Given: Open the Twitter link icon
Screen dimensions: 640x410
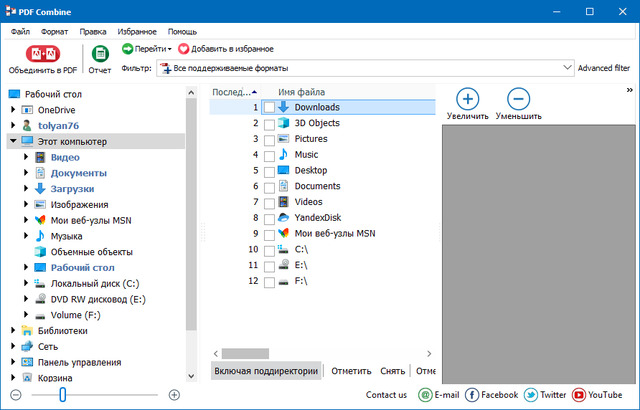Looking at the screenshot, I should (x=532, y=395).
